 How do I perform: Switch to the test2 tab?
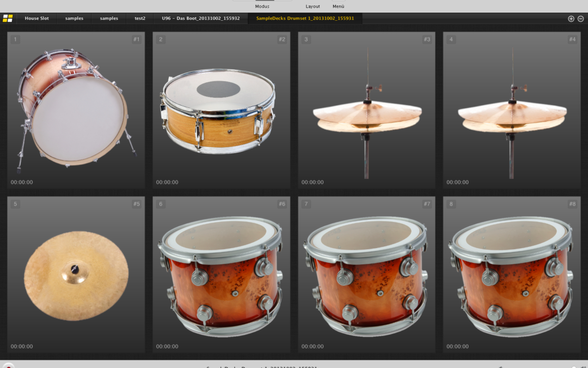coord(140,19)
